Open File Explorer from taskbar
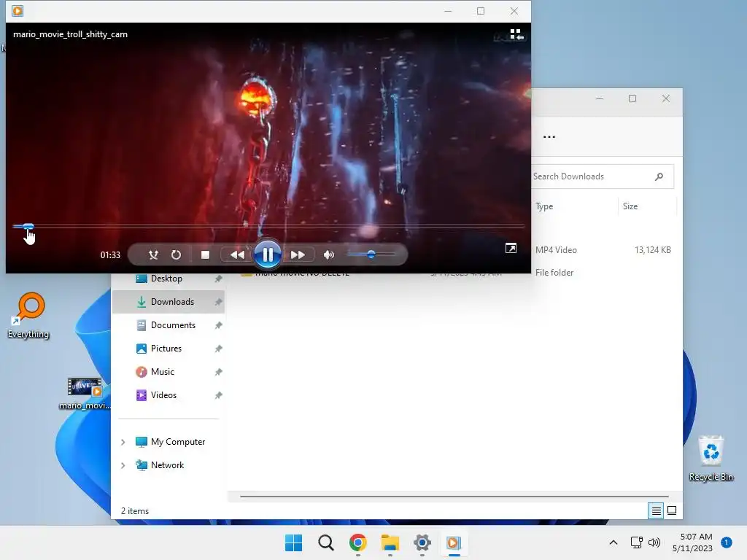 (x=390, y=542)
